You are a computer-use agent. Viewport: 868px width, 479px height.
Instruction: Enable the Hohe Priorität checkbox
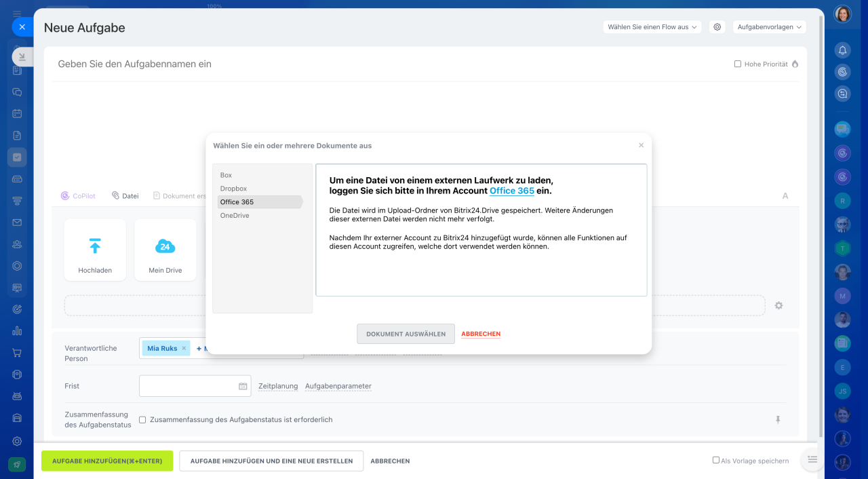738,64
